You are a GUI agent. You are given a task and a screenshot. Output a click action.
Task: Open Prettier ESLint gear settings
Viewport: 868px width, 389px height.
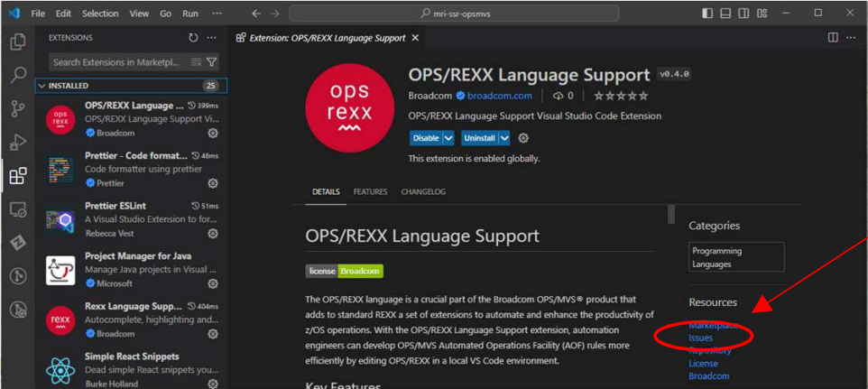213,234
